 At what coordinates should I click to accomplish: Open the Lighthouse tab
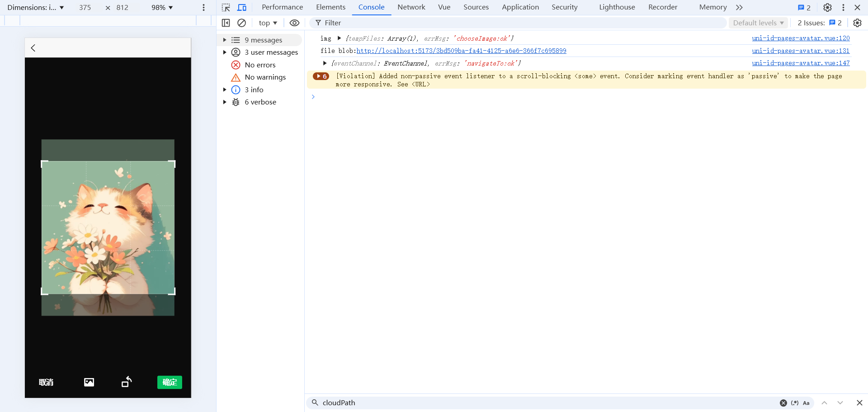coord(617,7)
